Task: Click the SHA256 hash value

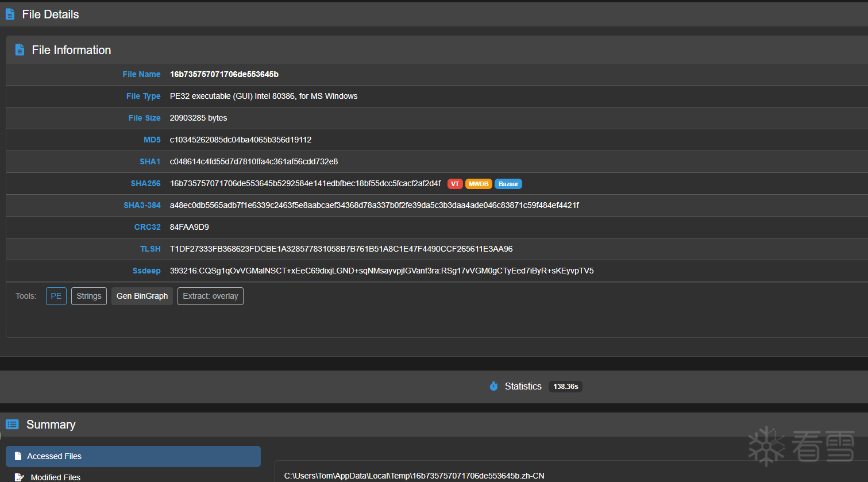Action: click(x=306, y=183)
